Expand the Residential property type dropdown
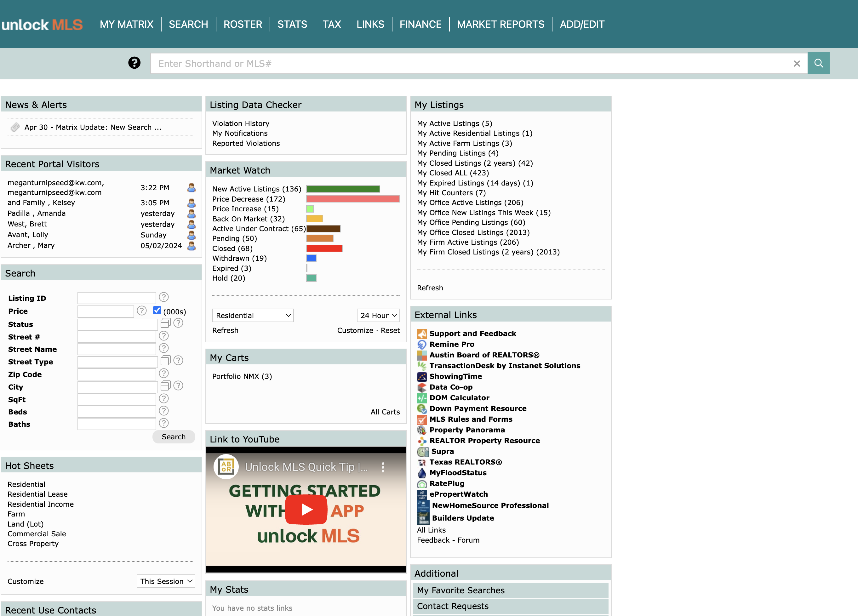858x616 pixels. coord(253,315)
